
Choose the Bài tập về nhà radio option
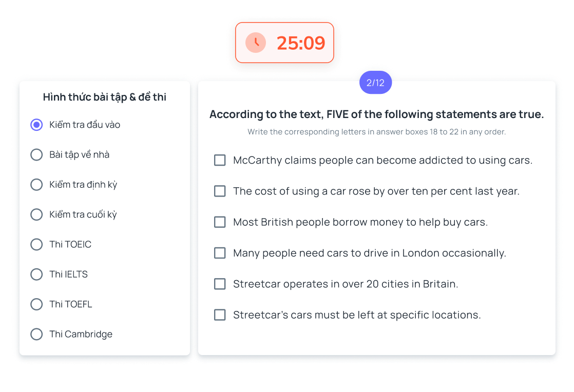point(36,154)
